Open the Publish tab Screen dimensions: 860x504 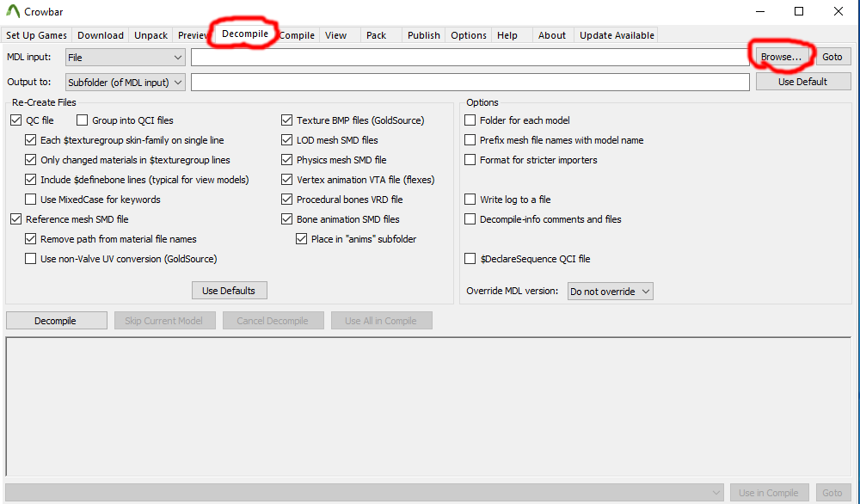coord(423,35)
